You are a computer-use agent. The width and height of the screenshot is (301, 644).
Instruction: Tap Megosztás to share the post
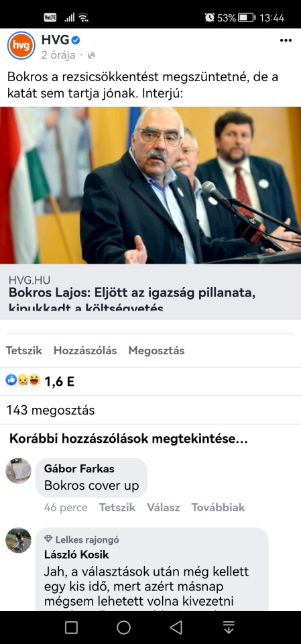[x=156, y=350]
